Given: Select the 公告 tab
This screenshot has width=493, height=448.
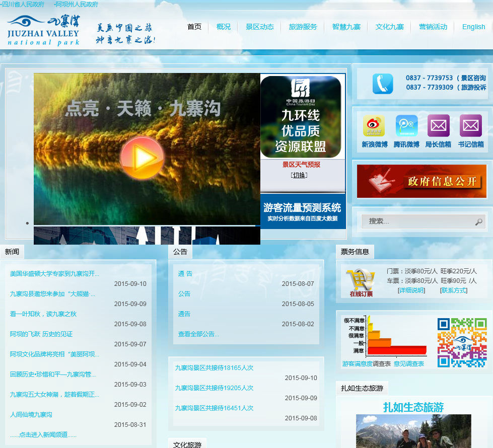Looking at the screenshot, I should coord(180,252).
